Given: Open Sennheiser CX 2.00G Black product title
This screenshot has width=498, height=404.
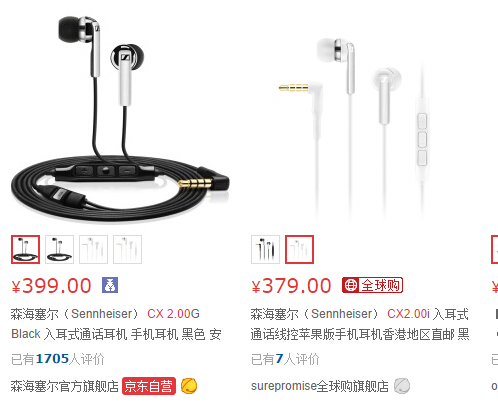Looking at the screenshot, I should [x=116, y=324].
